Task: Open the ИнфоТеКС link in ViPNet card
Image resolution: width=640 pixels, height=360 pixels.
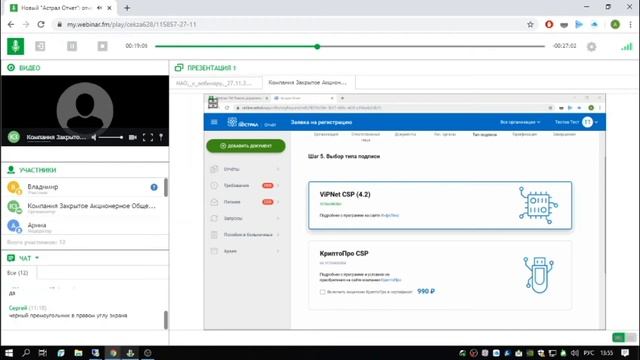Action: click(390, 215)
